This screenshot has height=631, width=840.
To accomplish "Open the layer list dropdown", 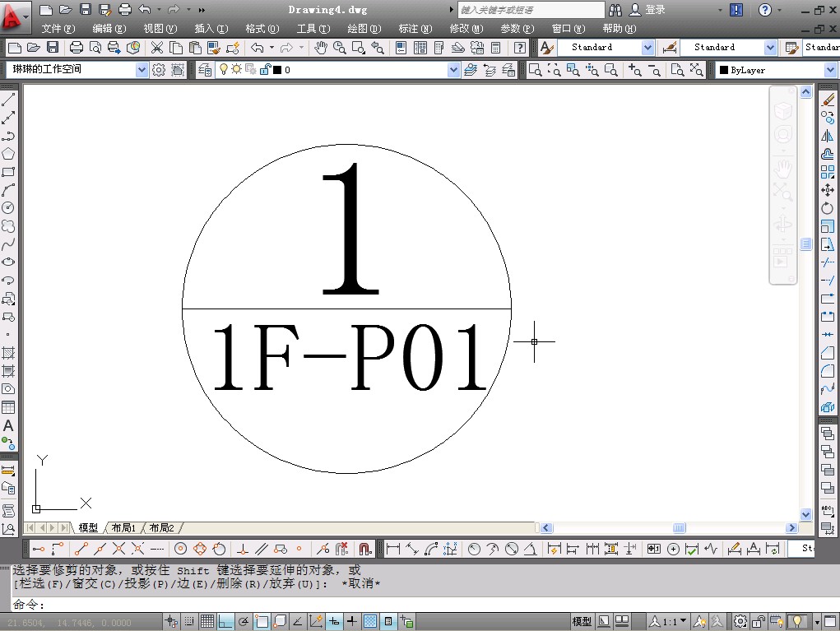I will tap(453, 71).
